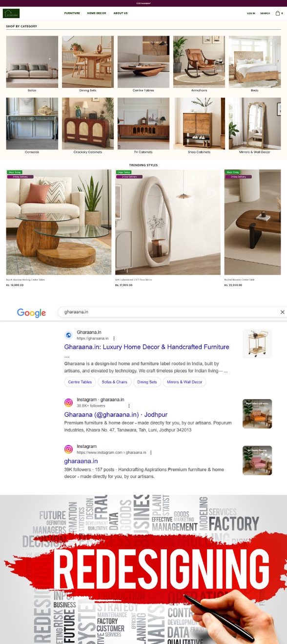This screenshot has width=287, height=644.
Task: Click the globe favicon of Gharaana.in result
Action: tap(69, 335)
